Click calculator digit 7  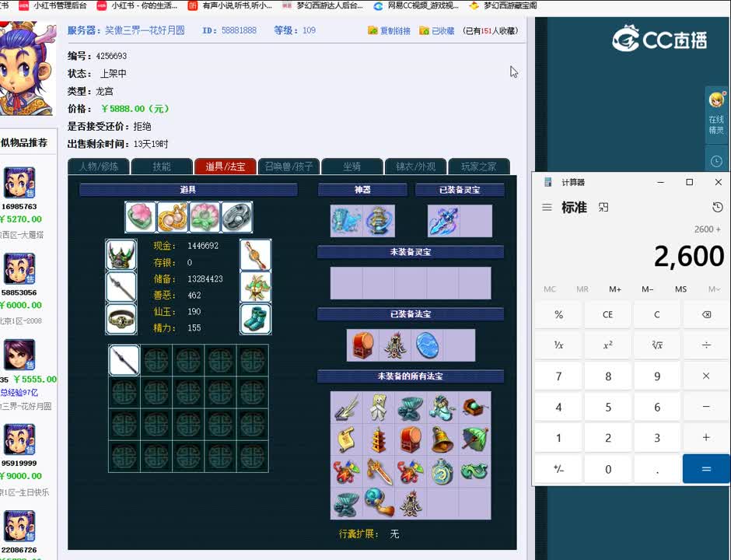(558, 376)
